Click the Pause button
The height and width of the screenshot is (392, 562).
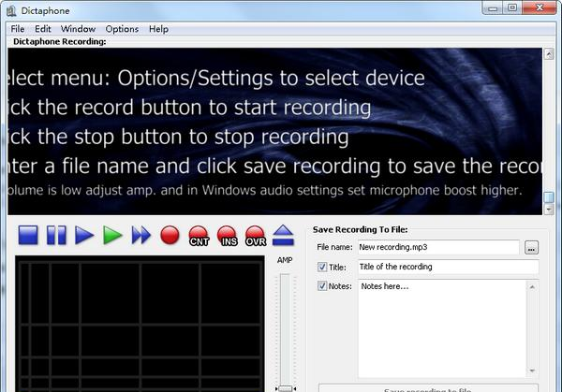coord(56,235)
